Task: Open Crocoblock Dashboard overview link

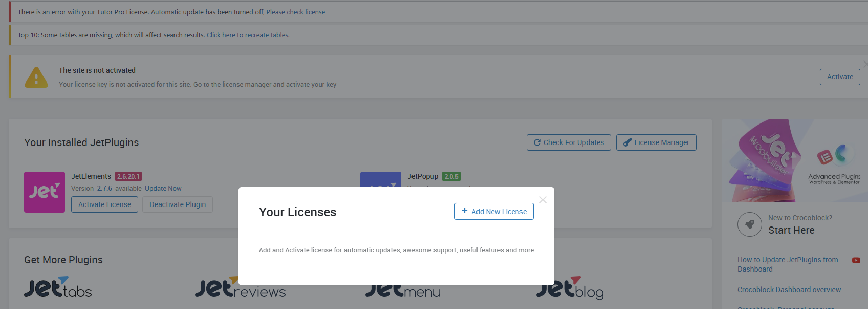Action: pyautogui.click(x=789, y=290)
